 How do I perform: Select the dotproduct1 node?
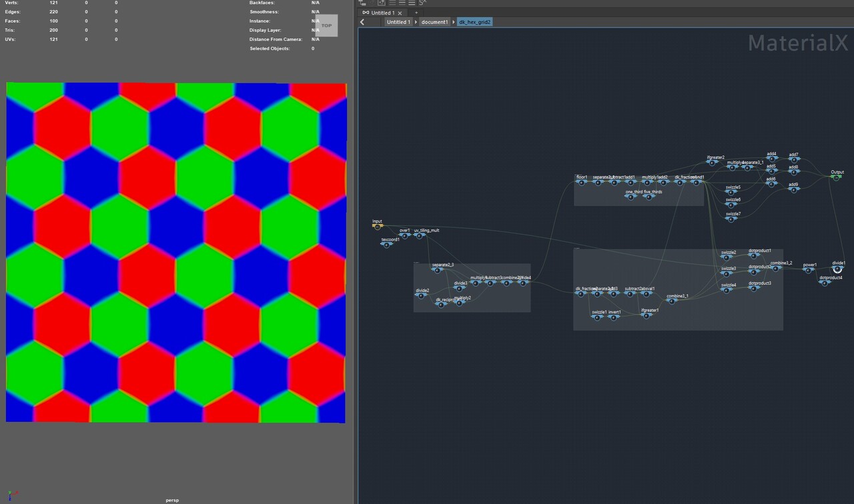[x=755, y=255]
